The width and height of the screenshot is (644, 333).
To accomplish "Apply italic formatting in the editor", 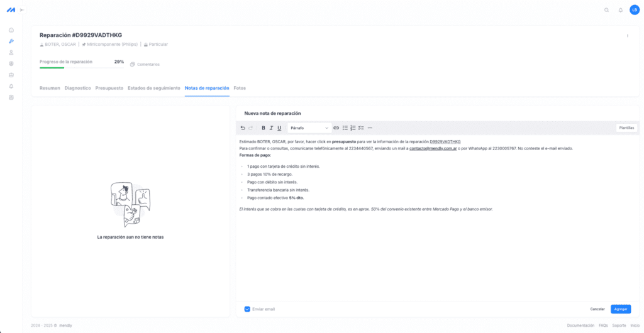I will click(271, 128).
